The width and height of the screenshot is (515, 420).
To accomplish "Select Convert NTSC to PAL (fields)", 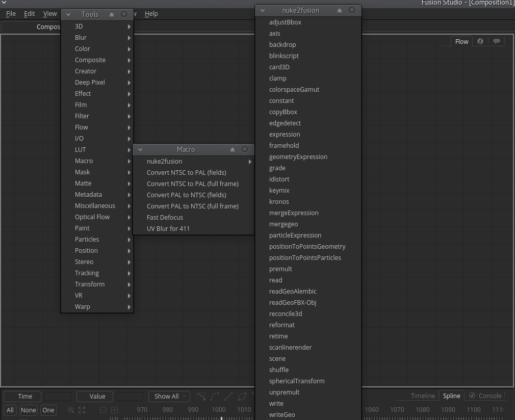I will (x=193, y=172).
